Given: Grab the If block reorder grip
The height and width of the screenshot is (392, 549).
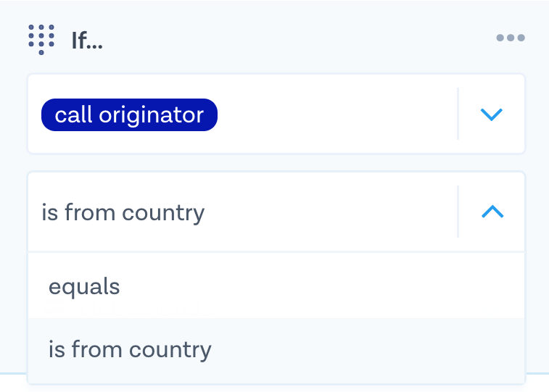Looking at the screenshot, I should [x=41, y=39].
